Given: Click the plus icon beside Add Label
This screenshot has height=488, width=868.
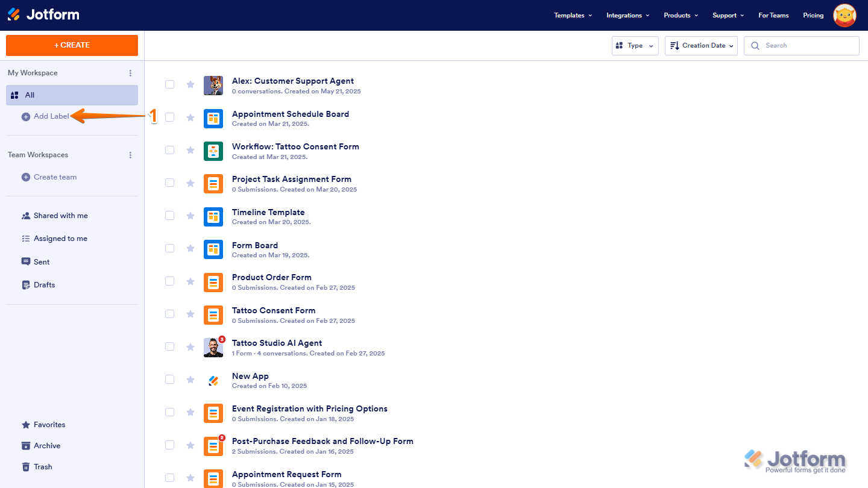Looking at the screenshot, I should [x=26, y=117].
